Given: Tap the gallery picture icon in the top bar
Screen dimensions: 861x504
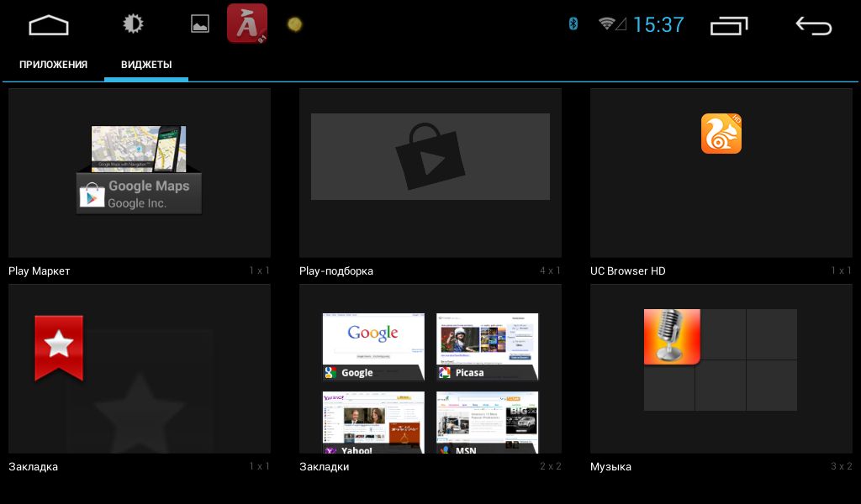Looking at the screenshot, I should point(200,24).
